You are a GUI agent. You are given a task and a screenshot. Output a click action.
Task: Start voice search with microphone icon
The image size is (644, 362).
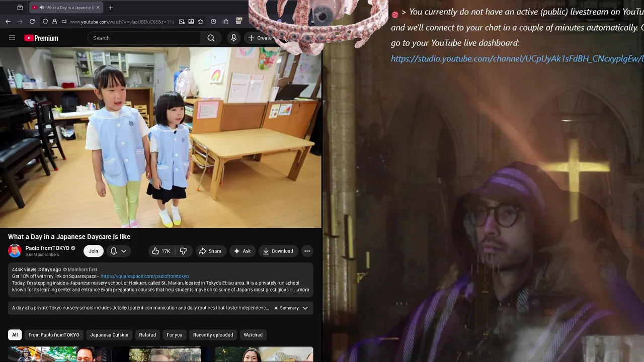point(233,38)
